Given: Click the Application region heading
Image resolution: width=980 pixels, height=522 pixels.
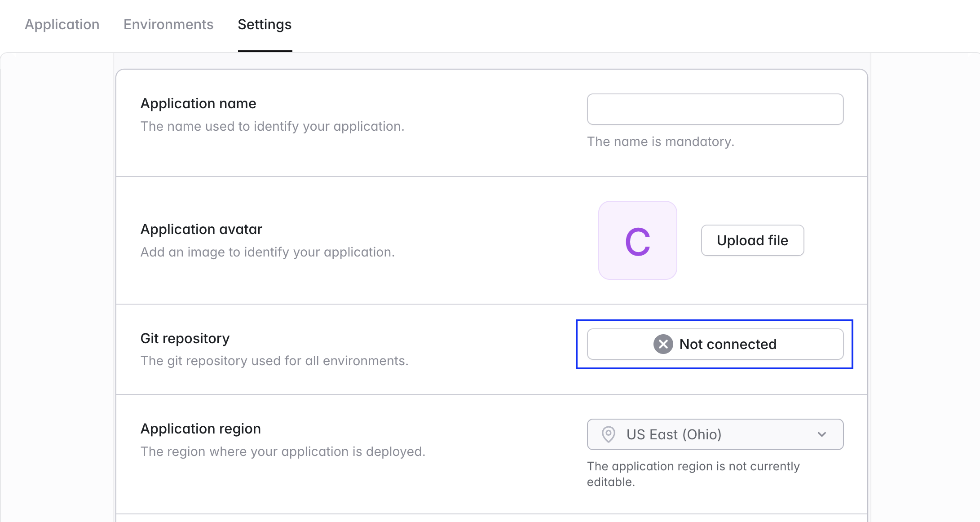Looking at the screenshot, I should click(x=200, y=429).
